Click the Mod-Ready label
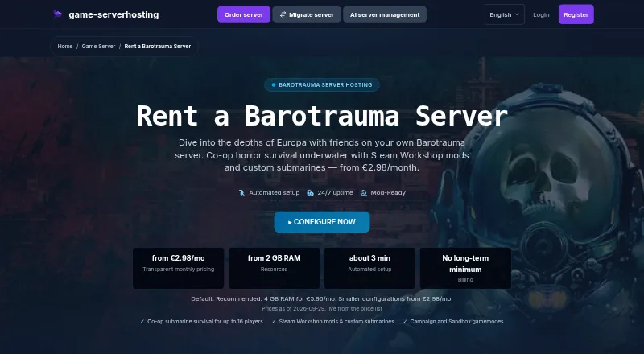Viewport: 644px width, 354px height. [x=388, y=192]
